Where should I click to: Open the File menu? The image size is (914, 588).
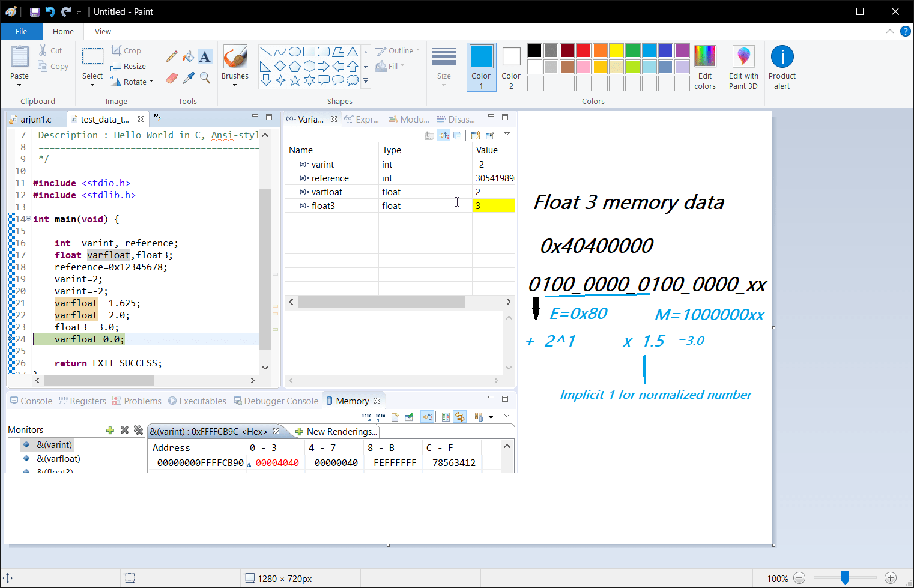pos(21,32)
